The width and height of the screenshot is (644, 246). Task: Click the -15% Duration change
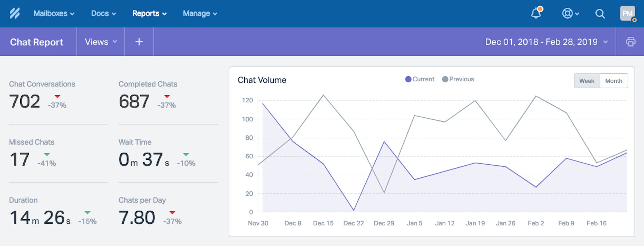click(x=87, y=221)
